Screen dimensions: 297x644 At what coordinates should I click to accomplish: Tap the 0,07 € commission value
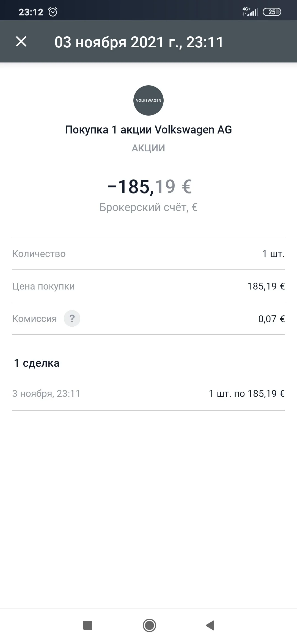click(271, 319)
